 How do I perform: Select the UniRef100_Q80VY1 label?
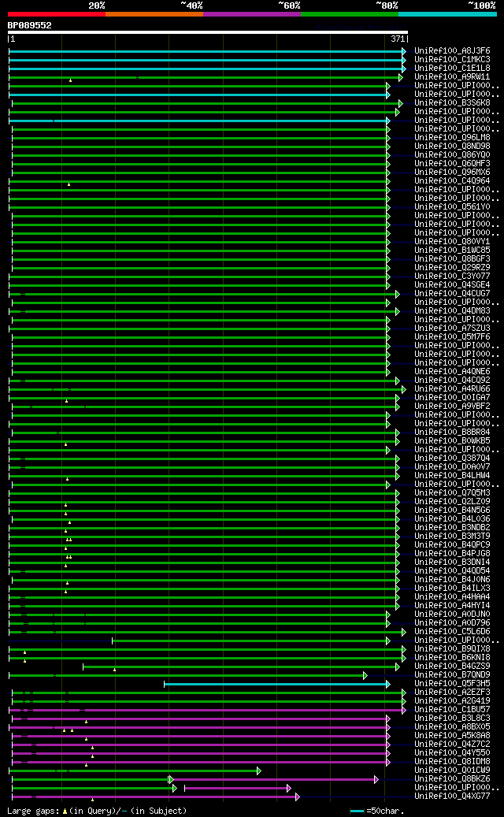click(x=452, y=242)
